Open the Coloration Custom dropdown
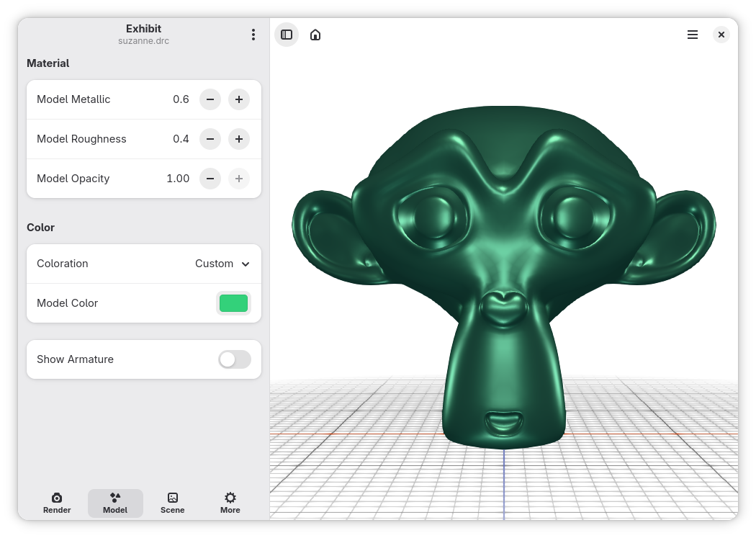Screen dimensions: 756x538 [222, 264]
